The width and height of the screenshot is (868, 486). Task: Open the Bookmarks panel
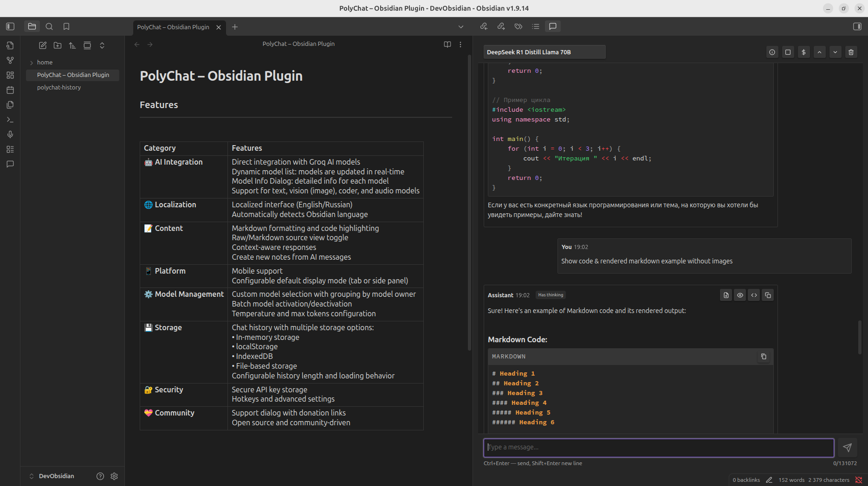point(66,26)
